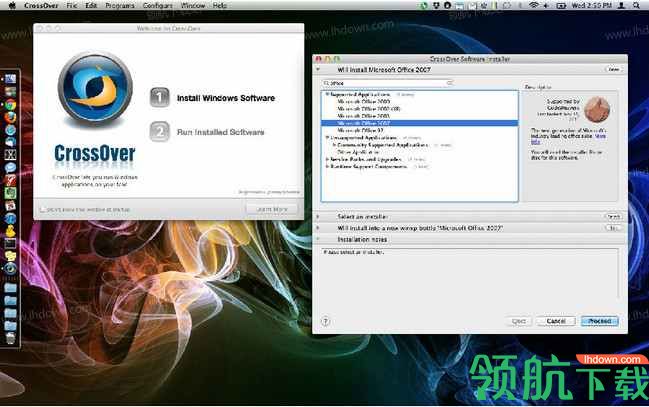Expand the Select an installer section

tap(318, 217)
